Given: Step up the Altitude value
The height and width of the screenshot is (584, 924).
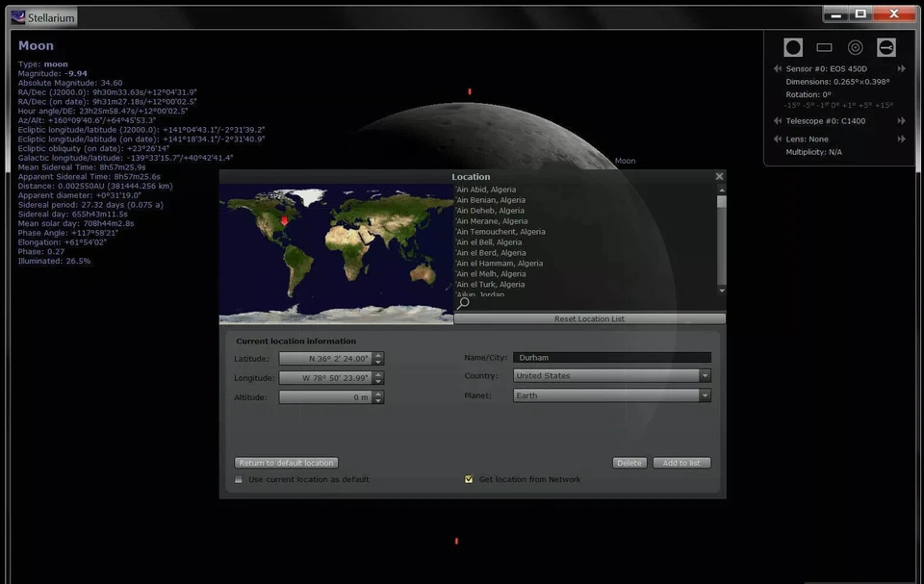Looking at the screenshot, I should (377, 394).
